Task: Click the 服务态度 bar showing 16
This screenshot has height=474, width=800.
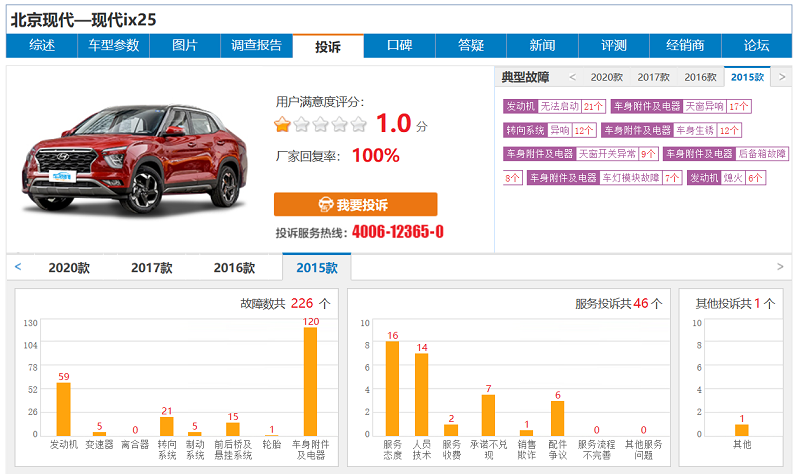Action: click(x=392, y=388)
